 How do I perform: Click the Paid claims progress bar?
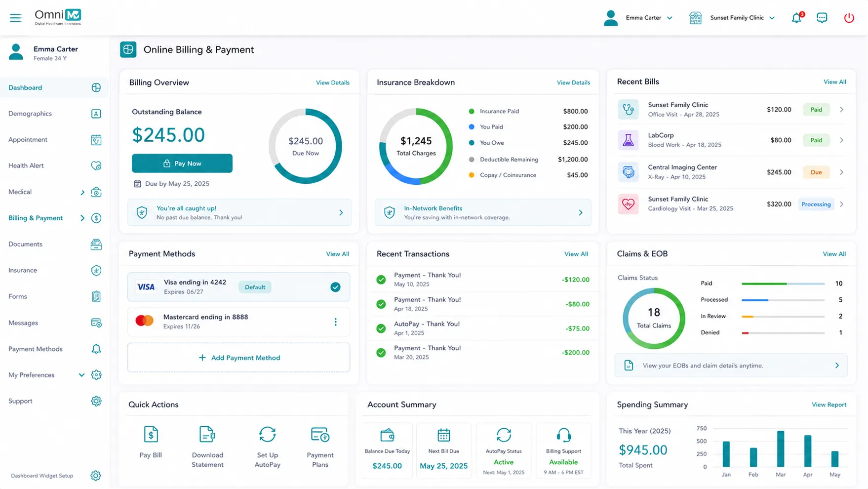(783, 284)
